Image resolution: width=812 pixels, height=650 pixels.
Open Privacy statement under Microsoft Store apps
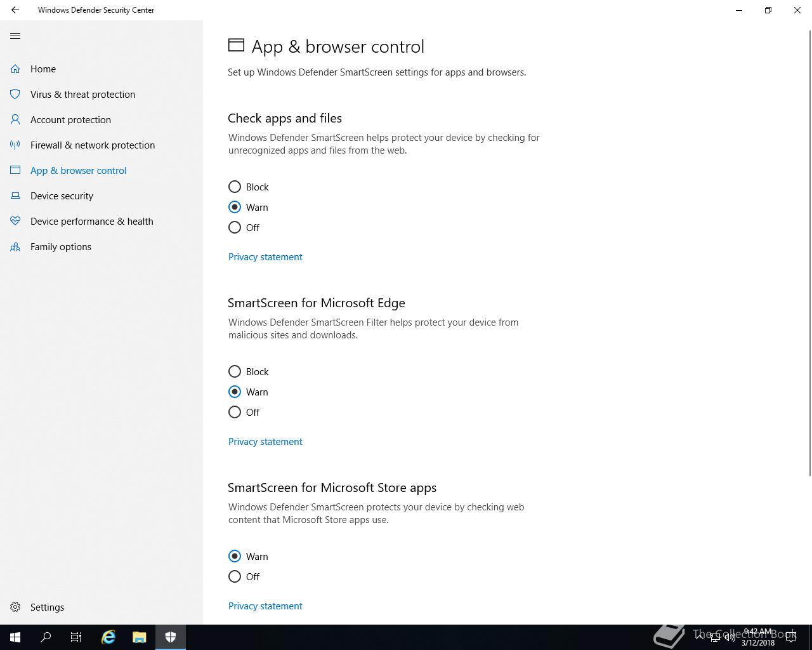click(265, 606)
